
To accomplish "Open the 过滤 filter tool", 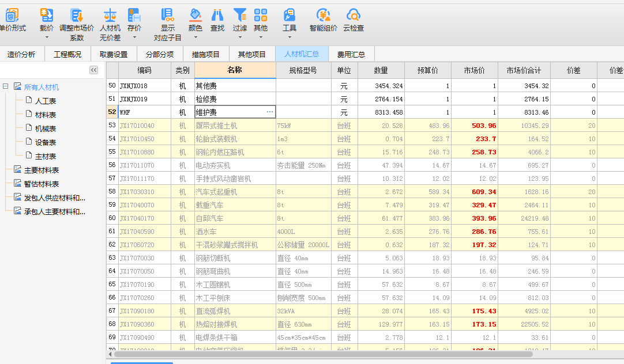I will point(239,16).
